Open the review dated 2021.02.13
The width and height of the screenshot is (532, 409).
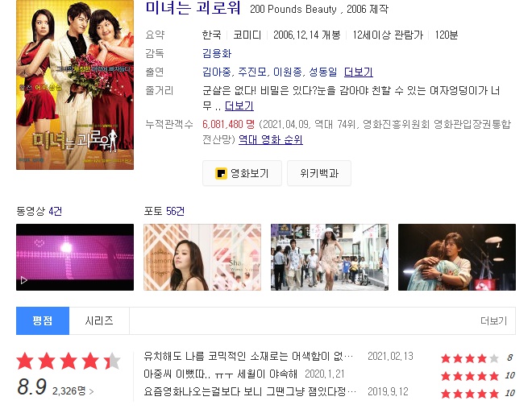[248, 357]
